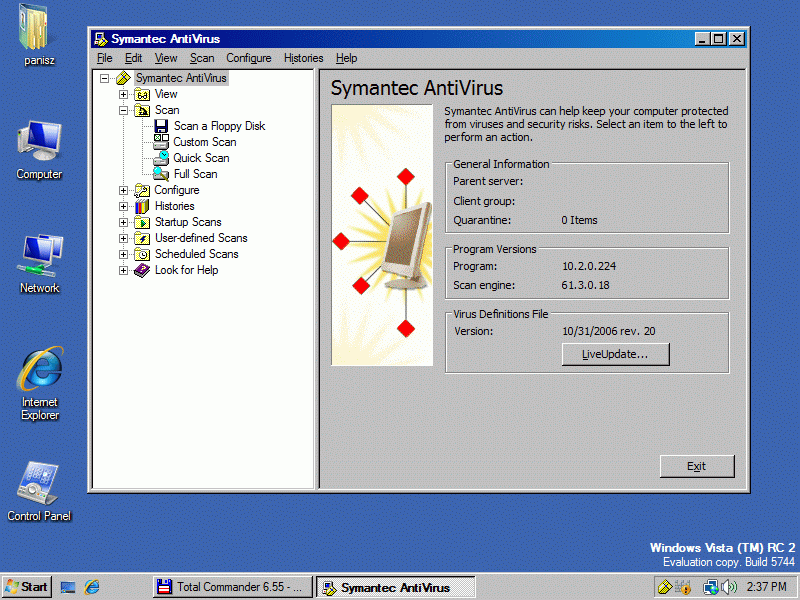
Task: Click Show Desktop quick launch icon
Action: [68, 587]
